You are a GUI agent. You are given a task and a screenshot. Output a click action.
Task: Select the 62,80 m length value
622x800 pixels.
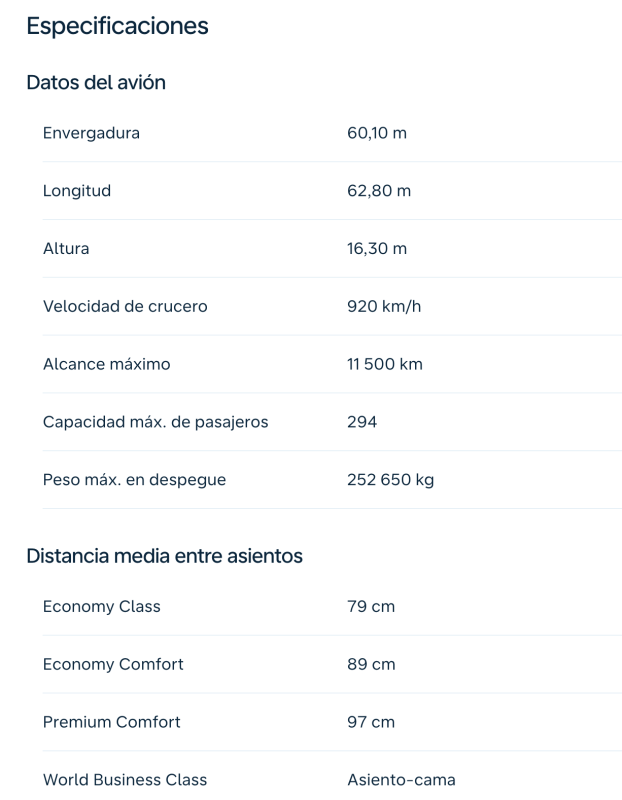(x=379, y=191)
